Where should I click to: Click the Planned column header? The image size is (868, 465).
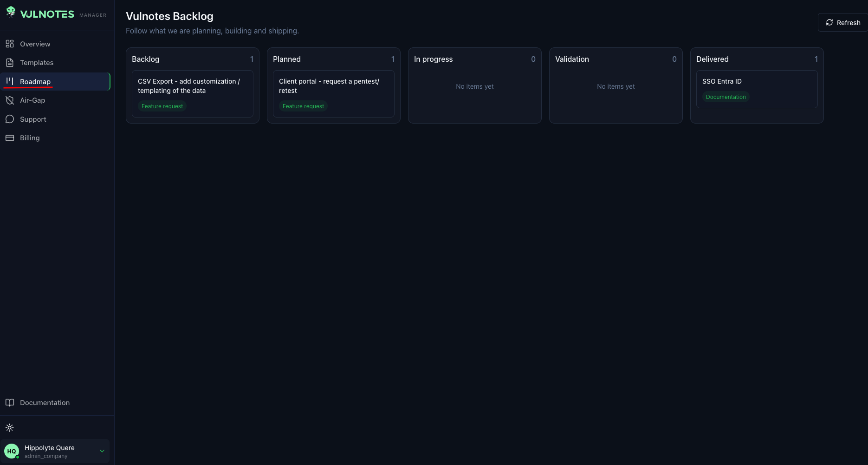point(287,59)
